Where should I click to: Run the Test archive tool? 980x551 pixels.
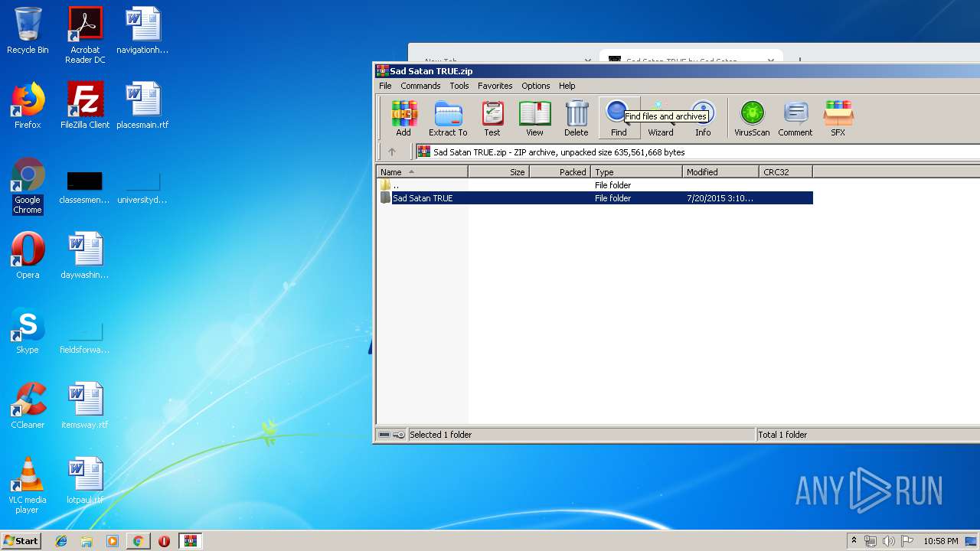[x=492, y=118]
